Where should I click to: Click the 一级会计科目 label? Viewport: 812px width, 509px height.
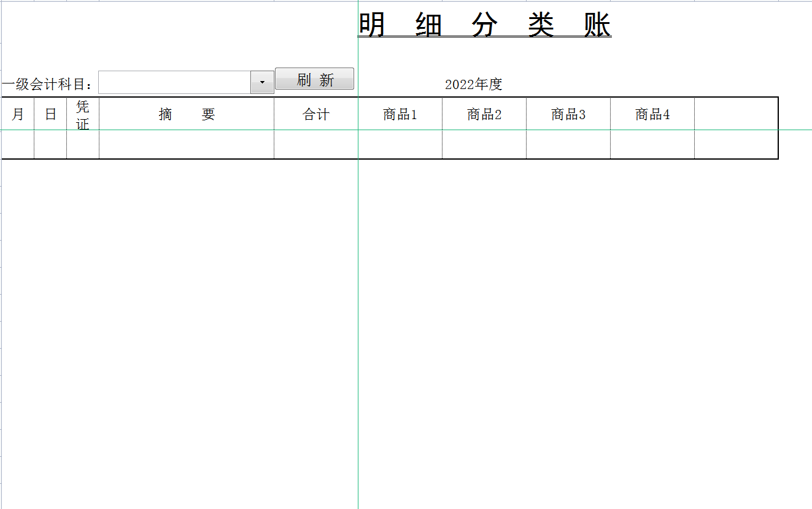(x=48, y=84)
